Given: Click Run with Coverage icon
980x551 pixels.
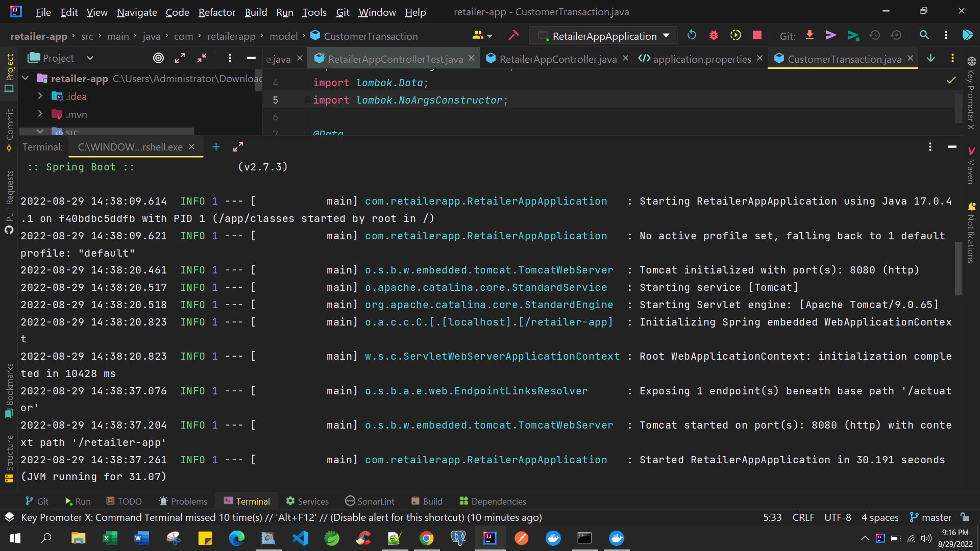Looking at the screenshot, I should (x=736, y=35).
